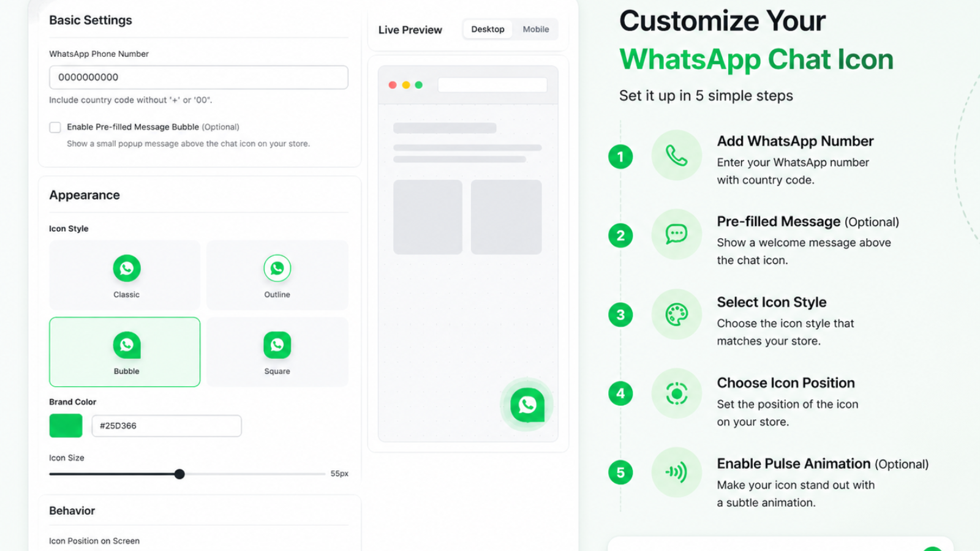
Task: Click the "Pre-filled Message (Optional)" step title
Action: point(808,222)
